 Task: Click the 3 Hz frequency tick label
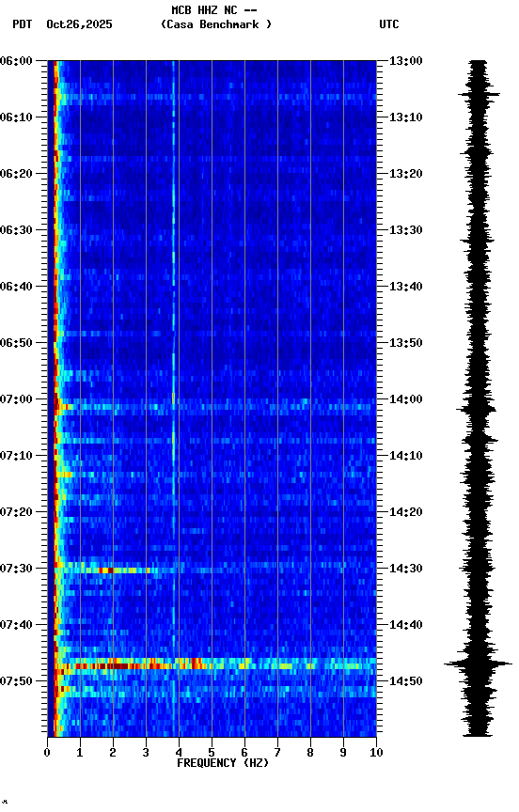click(x=146, y=753)
